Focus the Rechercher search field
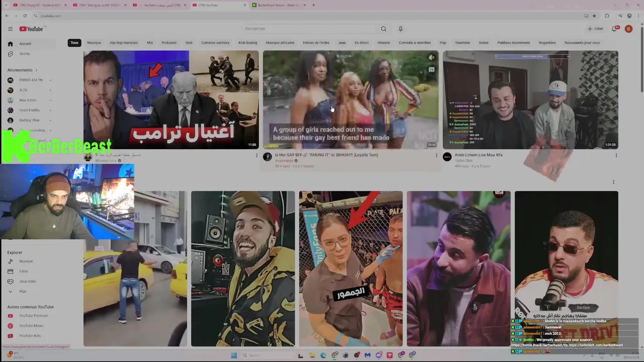Image resolution: width=644 pixels, height=362 pixels. (309, 29)
